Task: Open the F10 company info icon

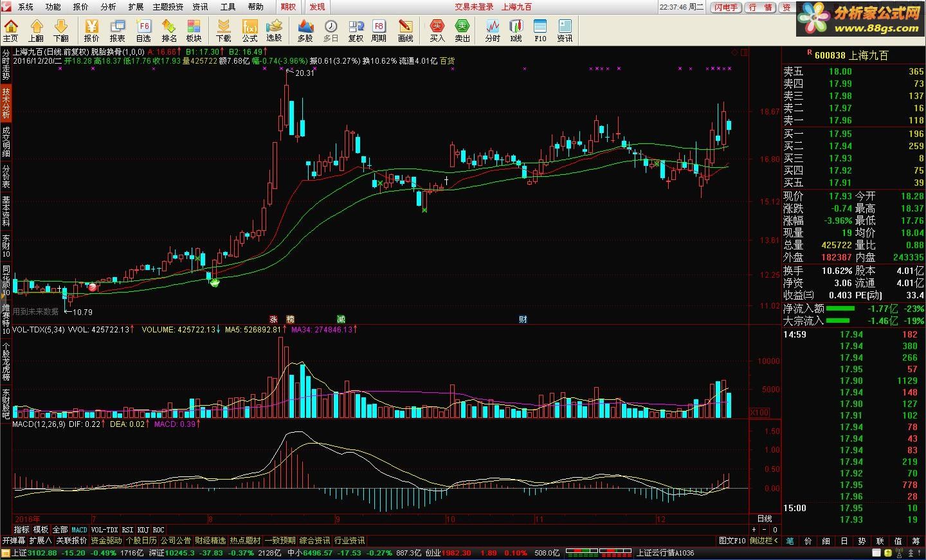Action: click(540, 30)
